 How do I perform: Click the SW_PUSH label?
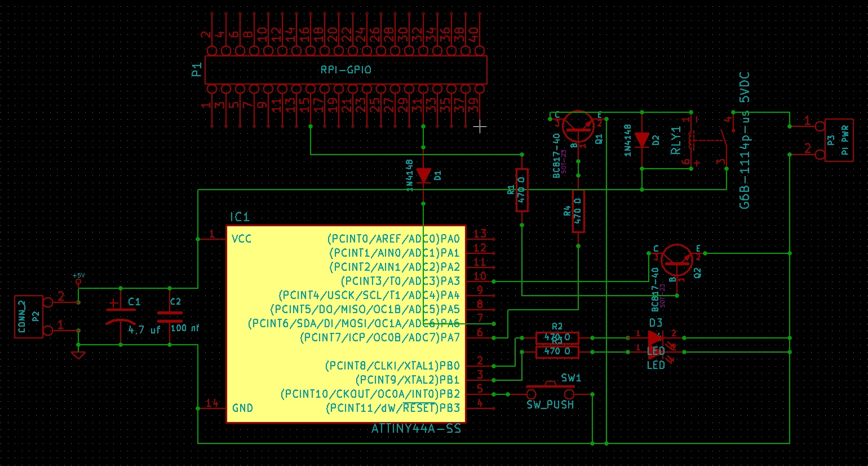point(550,405)
